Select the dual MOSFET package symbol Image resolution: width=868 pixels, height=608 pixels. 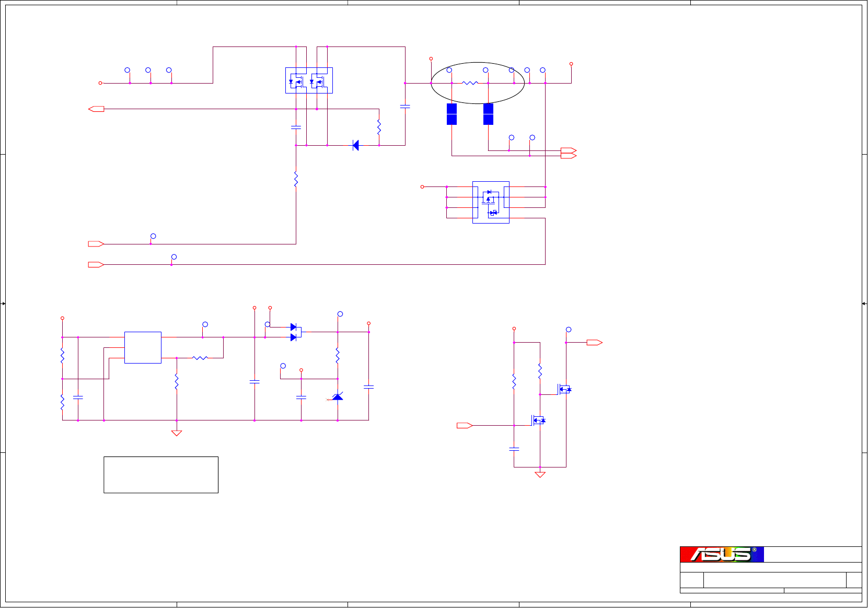tap(309, 80)
